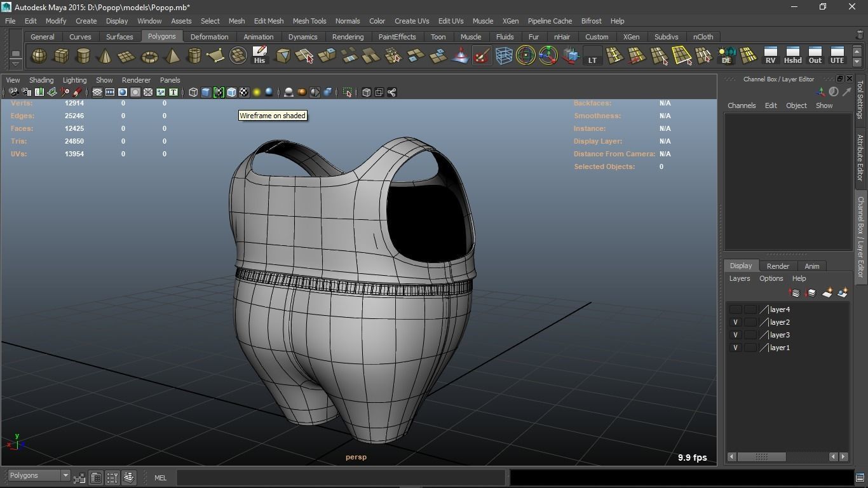Image resolution: width=868 pixels, height=488 pixels.
Task: Open the Mesh Tools menu
Action: [x=309, y=21]
